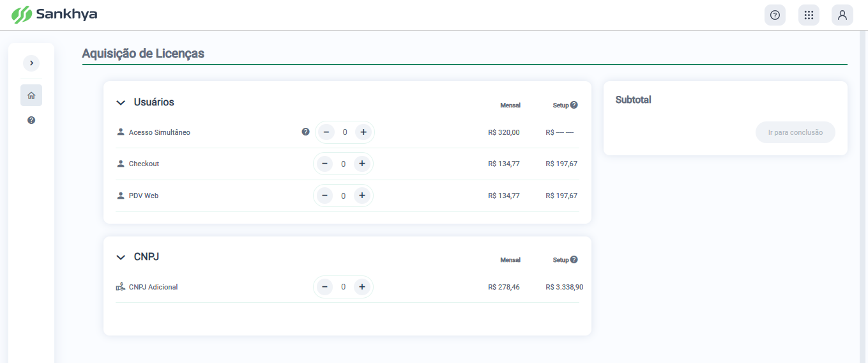Decrease Acesso Simultâneo quantity with minus

(x=326, y=132)
